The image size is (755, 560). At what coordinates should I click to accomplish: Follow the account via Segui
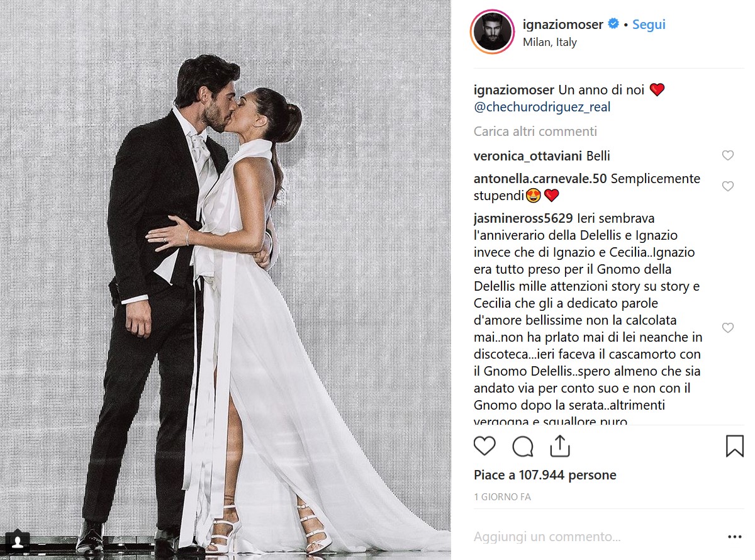(649, 25)
